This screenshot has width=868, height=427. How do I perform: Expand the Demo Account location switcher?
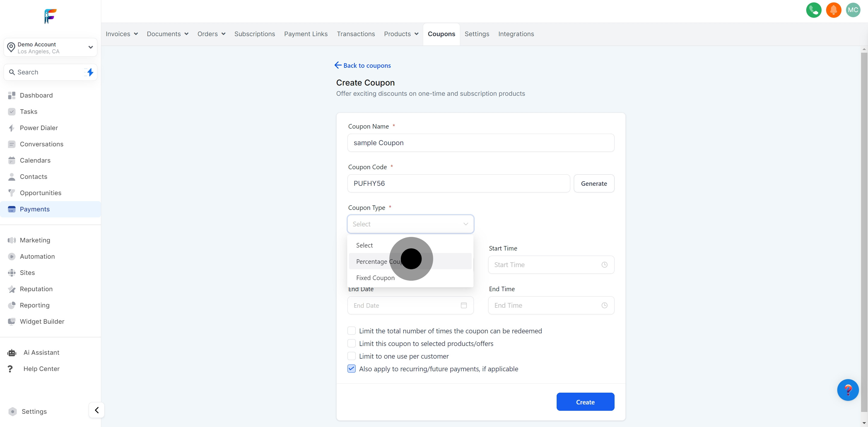(51, 48)
